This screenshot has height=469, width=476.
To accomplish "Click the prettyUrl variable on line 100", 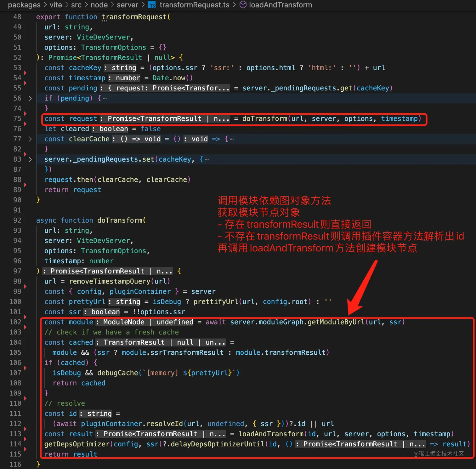I will 87,302.
